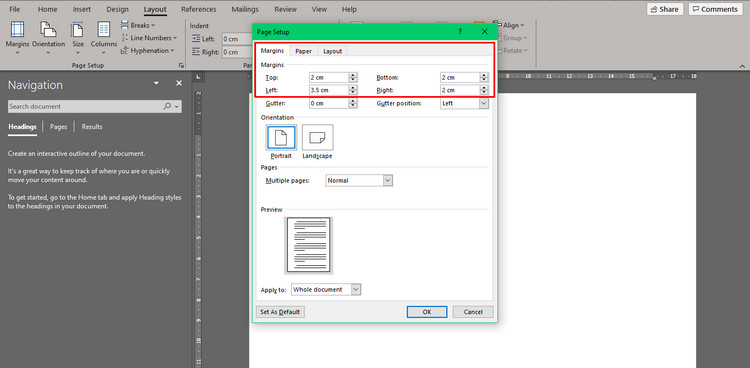The height and width of the screenshot is (368, 750).
Task: Open the File menu
Action: tap(15, 9)
